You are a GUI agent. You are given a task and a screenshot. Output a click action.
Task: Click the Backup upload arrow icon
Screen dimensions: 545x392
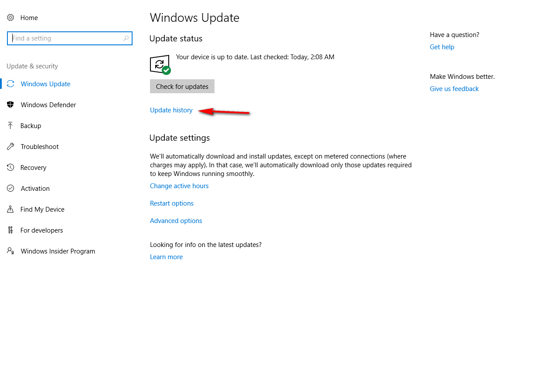click(x=10, y=126)
